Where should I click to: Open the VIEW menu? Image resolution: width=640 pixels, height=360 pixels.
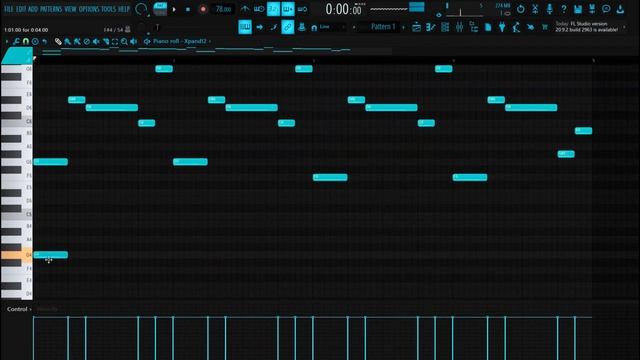pyautogui.click(x=70, y=9)
